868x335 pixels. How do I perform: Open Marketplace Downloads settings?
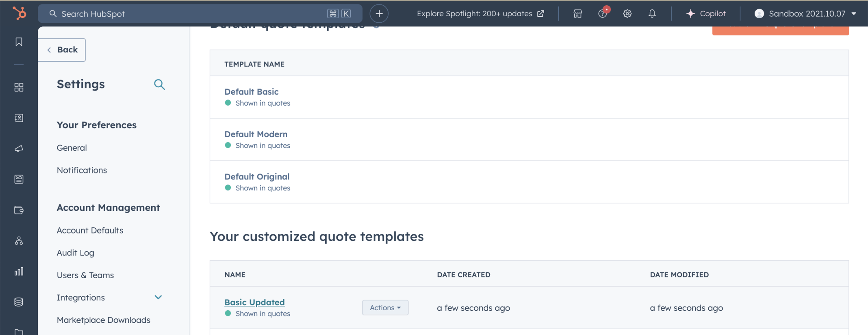pyautogui.click(x=104, y=320)
